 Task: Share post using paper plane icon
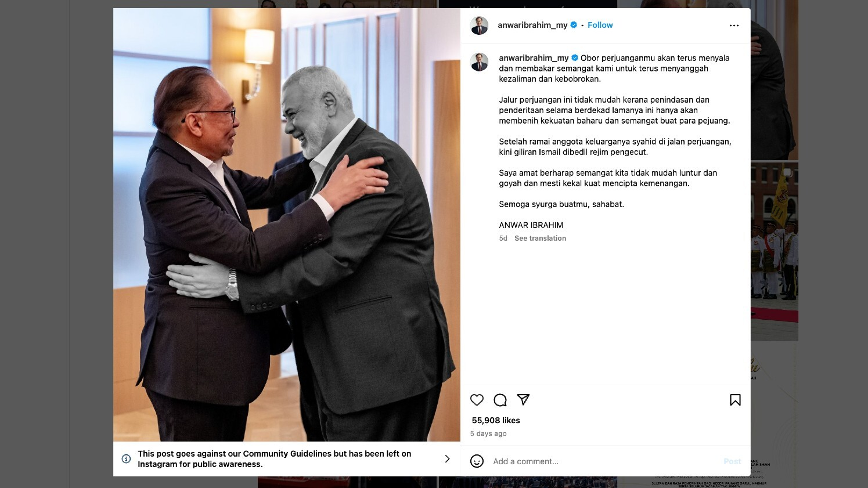click(523, 399)
